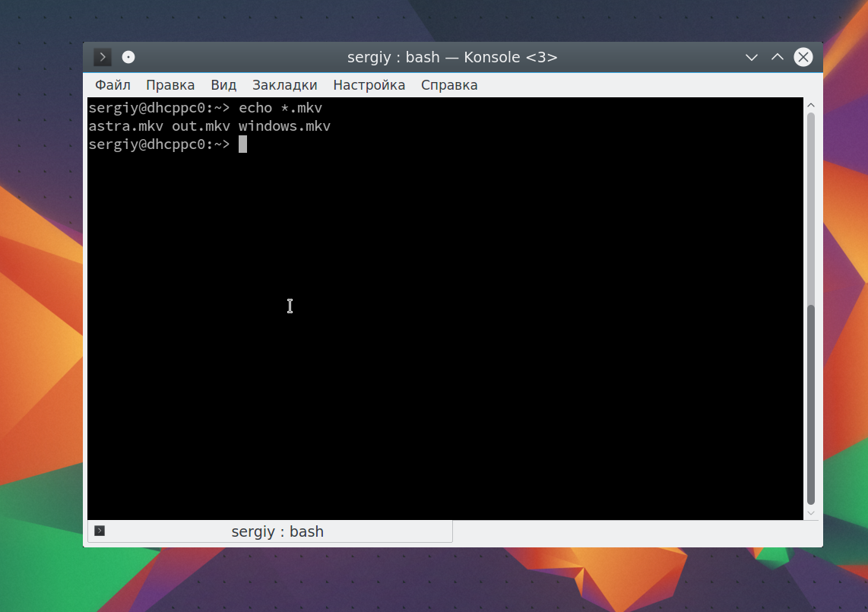This screenshot has height=612, width=868.
Task: Open the Файл menu
Action: tap(113, 85)
